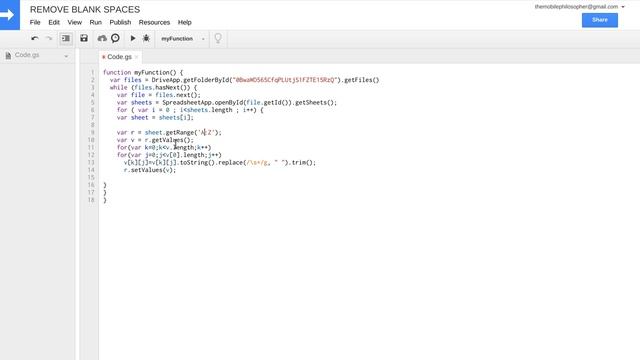This screenshot has width=640, height=360.
Task: Close the Code.gs editor tab
Action: 137,57
